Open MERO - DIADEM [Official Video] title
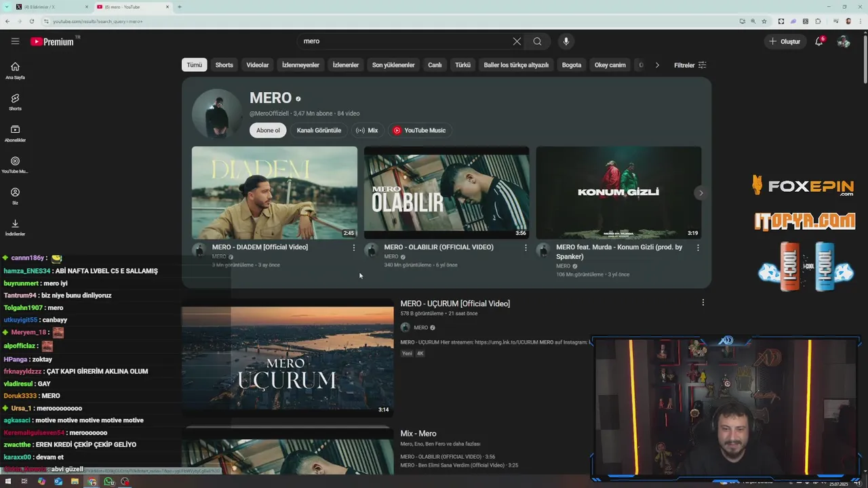 (x=260, y=247)
